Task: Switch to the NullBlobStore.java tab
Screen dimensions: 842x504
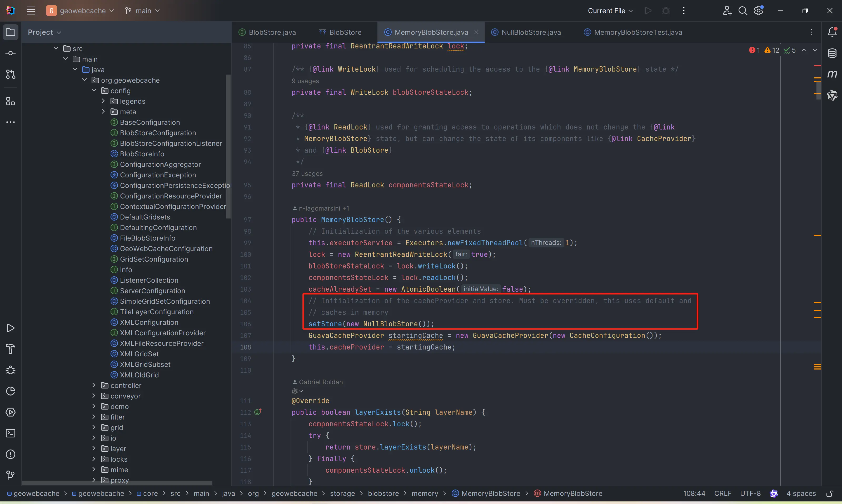Action: [526, 32]
